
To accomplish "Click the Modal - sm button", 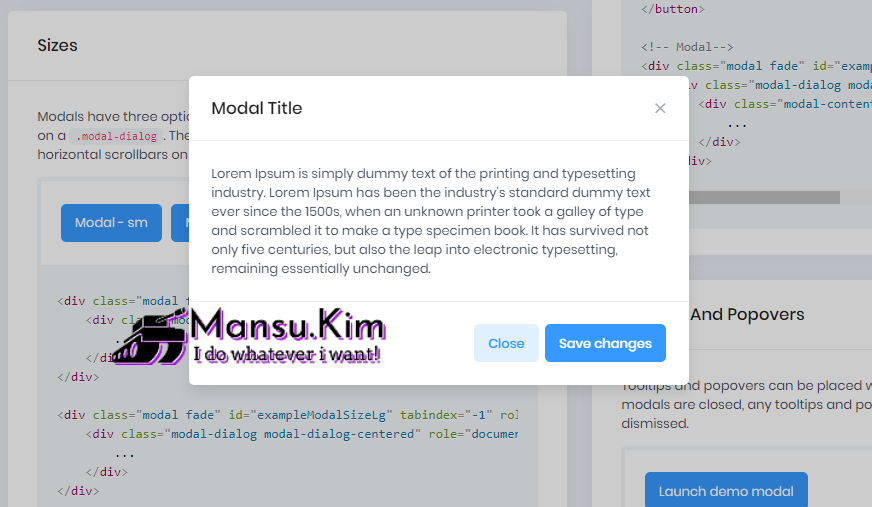I will point(111,222).
